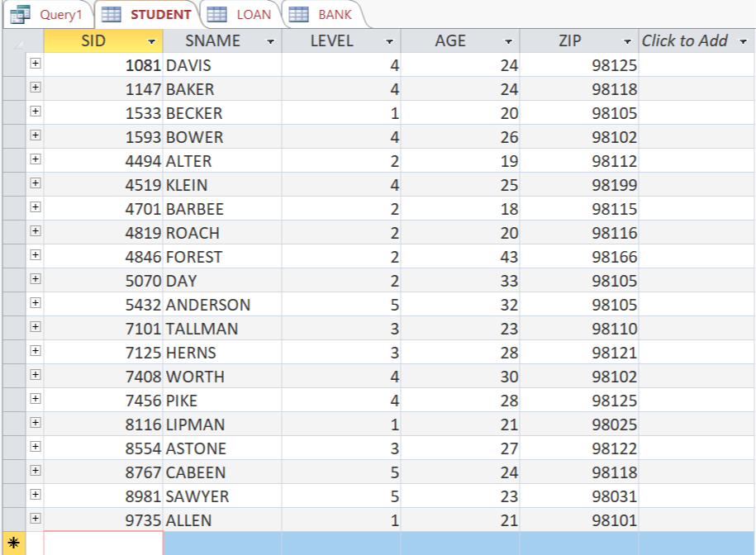Click AGE cell 43
The width and height of the screenshot is (756, 555).
[x=460, y=257]
